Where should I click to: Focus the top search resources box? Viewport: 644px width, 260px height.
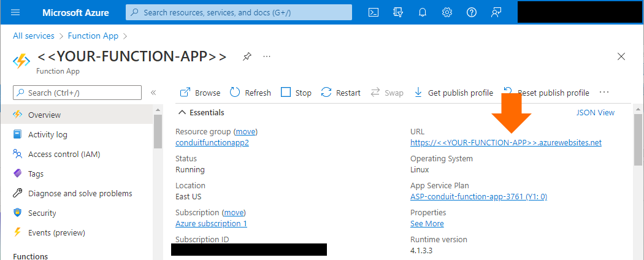point(239,12)
